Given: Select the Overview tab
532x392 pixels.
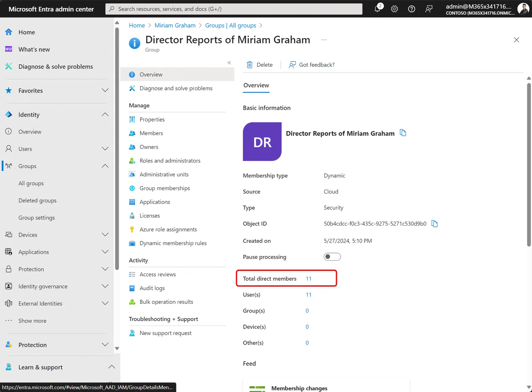Looking at the screenshot, I should tap(256, 85).
